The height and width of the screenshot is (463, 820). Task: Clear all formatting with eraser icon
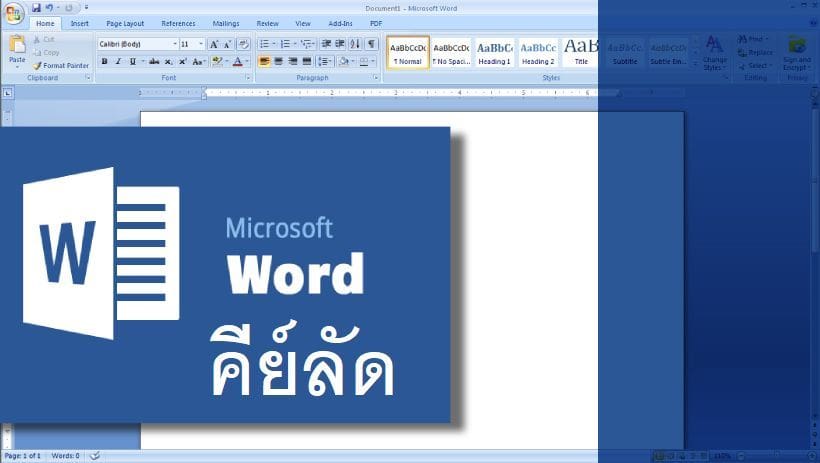(x=243, y=44)
